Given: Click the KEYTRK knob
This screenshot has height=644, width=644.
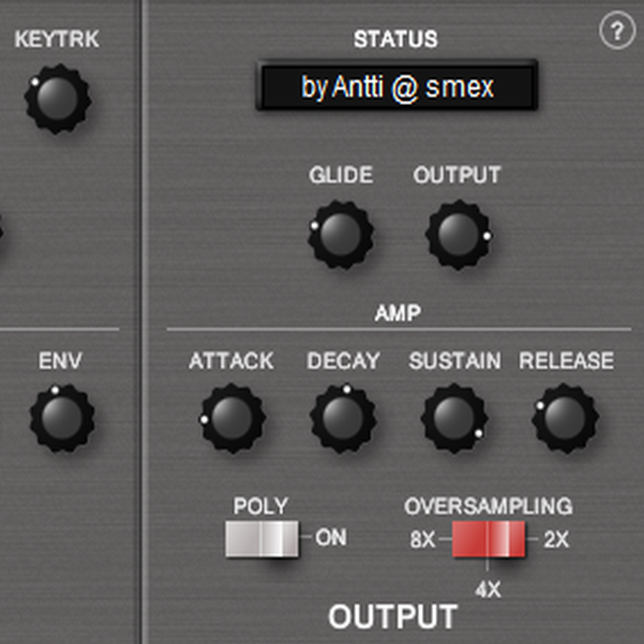Looking at the screenshot, I should (x=57, y=99).
